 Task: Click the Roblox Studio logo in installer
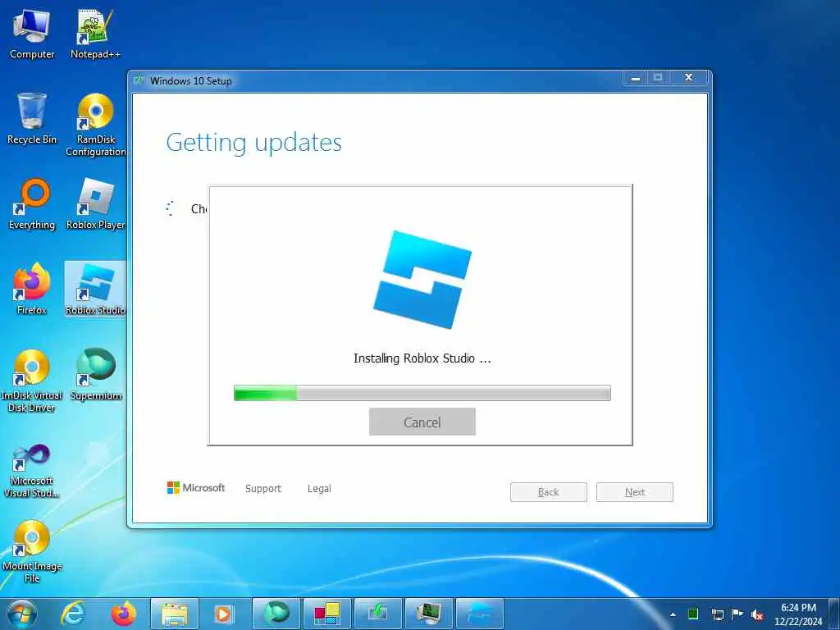[422, 280]
